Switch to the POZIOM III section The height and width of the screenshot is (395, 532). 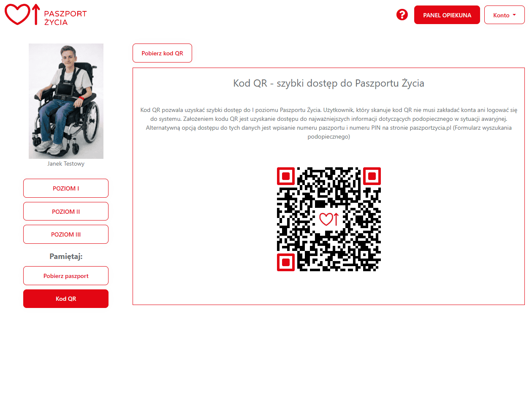(x=66, y=234)
